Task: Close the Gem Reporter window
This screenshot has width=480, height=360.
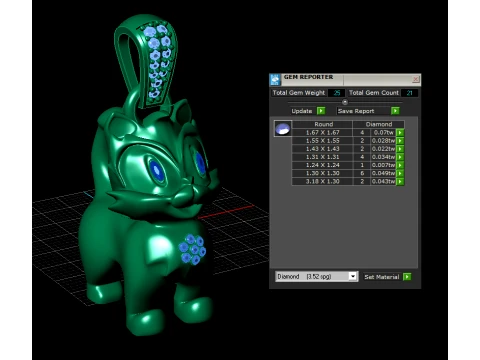Action: click(415, 79)
